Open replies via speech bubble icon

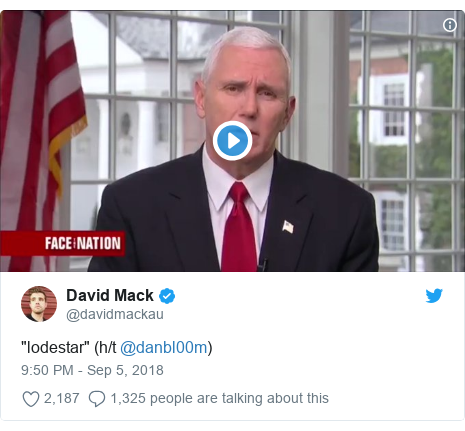[97, 399]
